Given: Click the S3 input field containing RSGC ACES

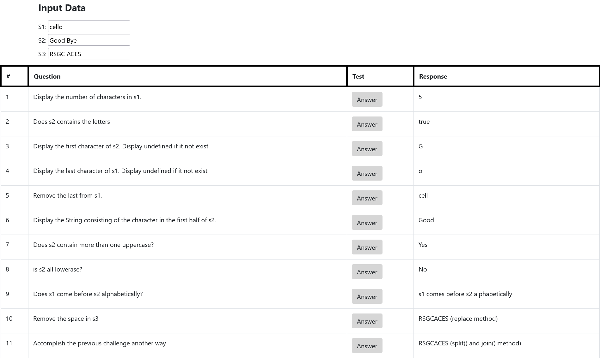Looking at the screenshot, I should pyautogui.click(x=89, y=54).
